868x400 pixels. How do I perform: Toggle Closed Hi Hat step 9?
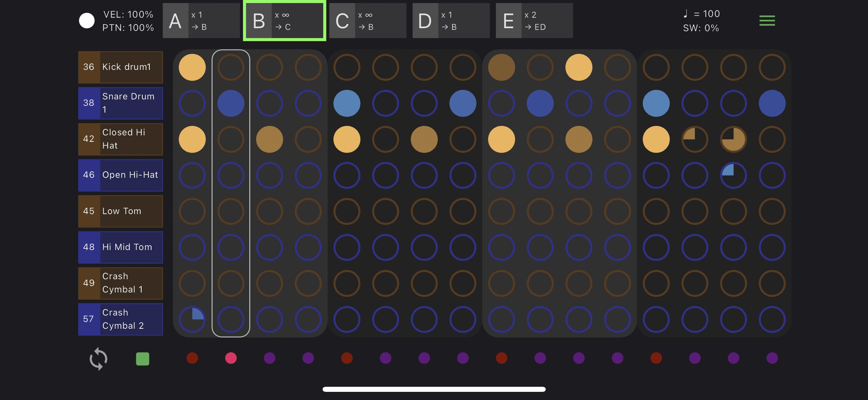pos(502,139)
